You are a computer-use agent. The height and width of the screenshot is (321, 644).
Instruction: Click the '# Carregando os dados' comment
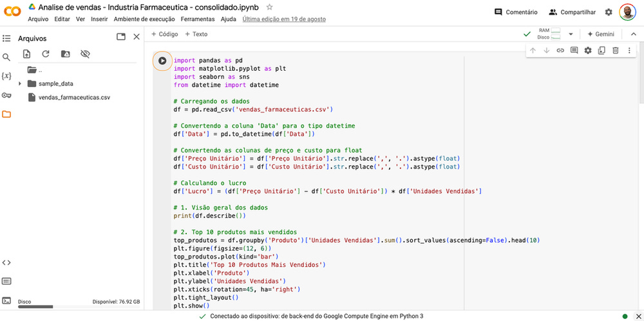[211, 102]
